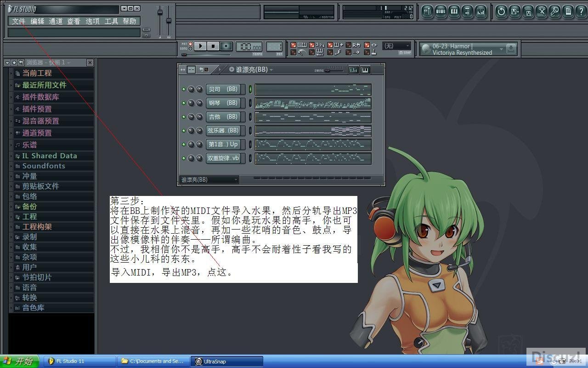Toggle the WAIT for input LED
The height and width of the screenshot is (368, 588).
(312, 52)
